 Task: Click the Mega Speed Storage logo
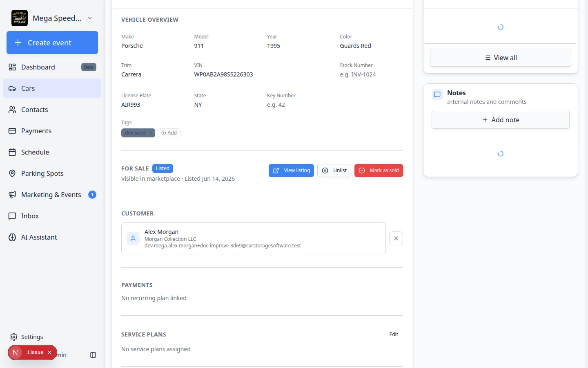point(20,18)
